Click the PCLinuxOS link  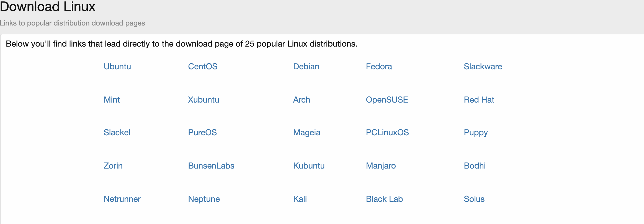[387, 133]
